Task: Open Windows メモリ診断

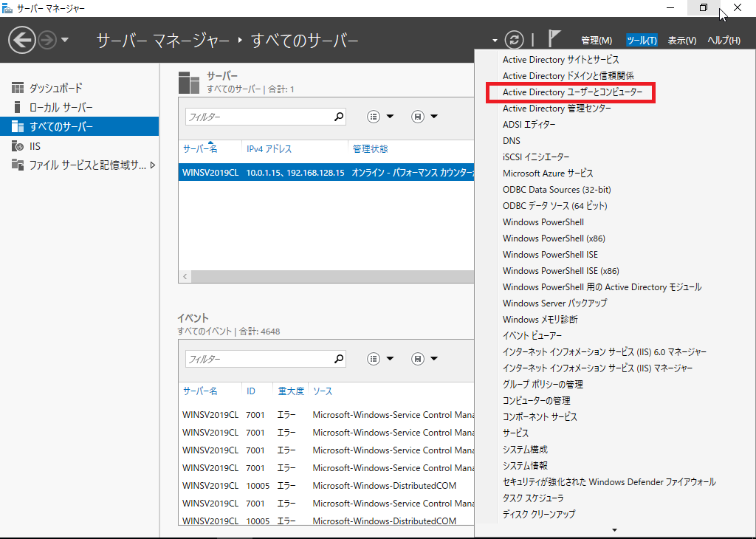Action: (x=540, y=320)
